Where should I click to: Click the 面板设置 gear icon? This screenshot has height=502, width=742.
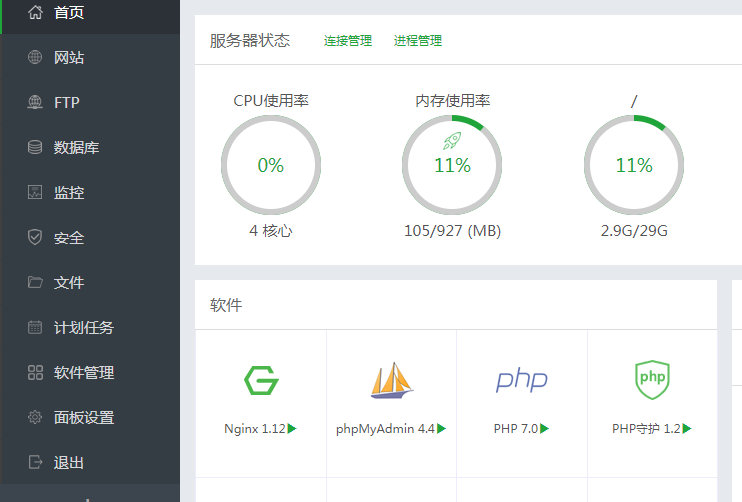pyautogui.click(x=35, y=417)
